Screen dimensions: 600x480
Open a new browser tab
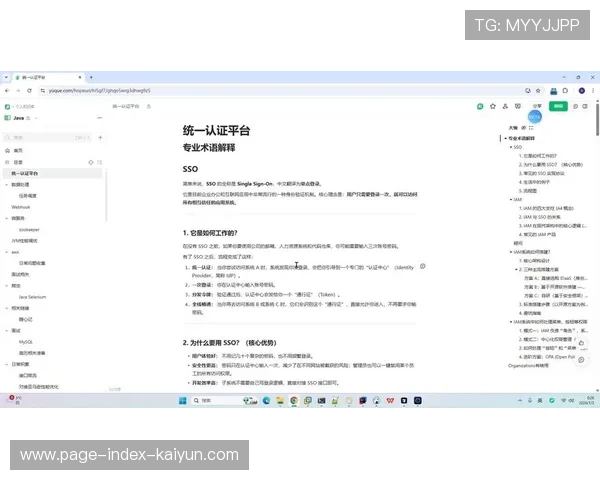tap(91, 77)
